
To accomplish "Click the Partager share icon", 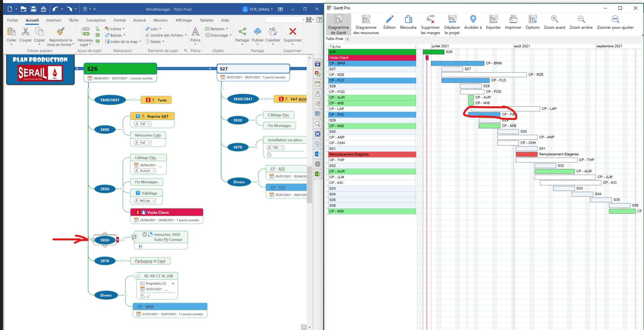I will click(x=242, y=32).
